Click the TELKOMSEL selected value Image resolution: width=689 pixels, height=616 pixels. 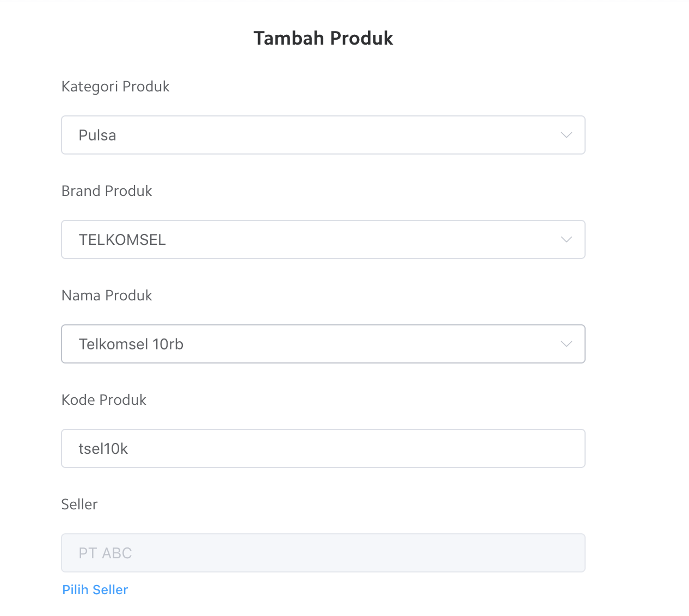pyautogui.click(x=122, y=240)
